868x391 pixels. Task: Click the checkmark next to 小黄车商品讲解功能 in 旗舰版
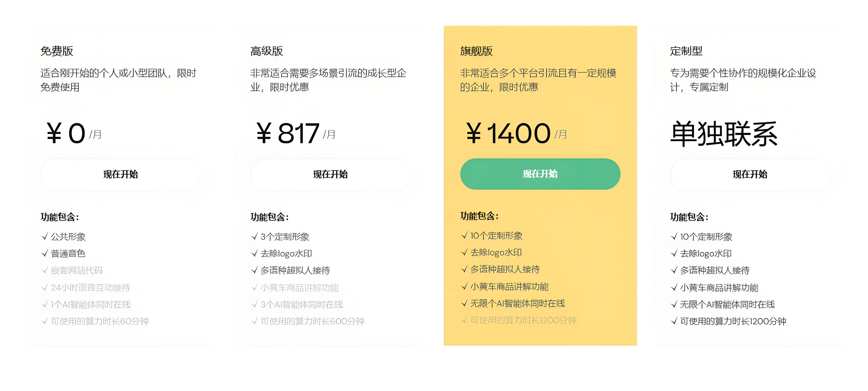click(x=464, y=287)
